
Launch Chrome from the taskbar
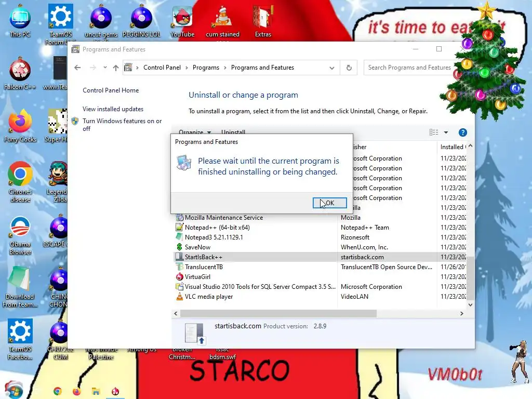coord(57,392)
